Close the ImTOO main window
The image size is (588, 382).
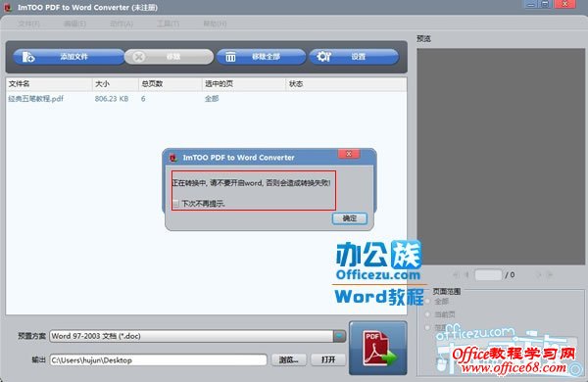click(x=565, y=4)
